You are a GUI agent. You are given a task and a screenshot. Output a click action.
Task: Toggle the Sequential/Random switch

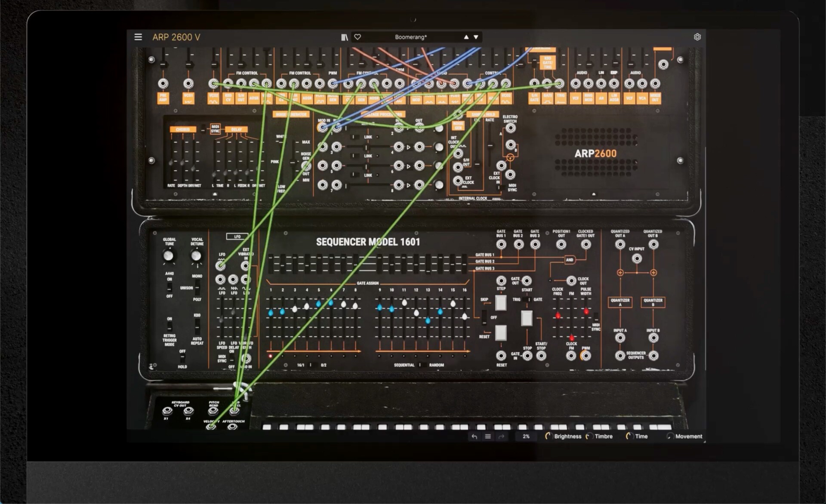tap(422, 365)
